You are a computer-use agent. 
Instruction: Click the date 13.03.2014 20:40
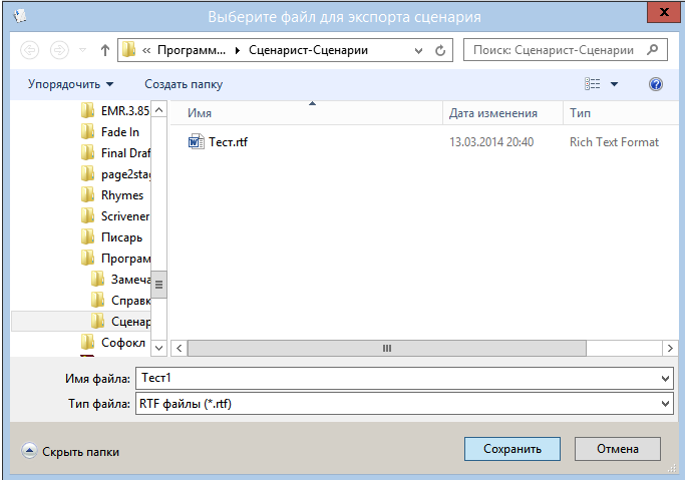(x=491, y=142)
